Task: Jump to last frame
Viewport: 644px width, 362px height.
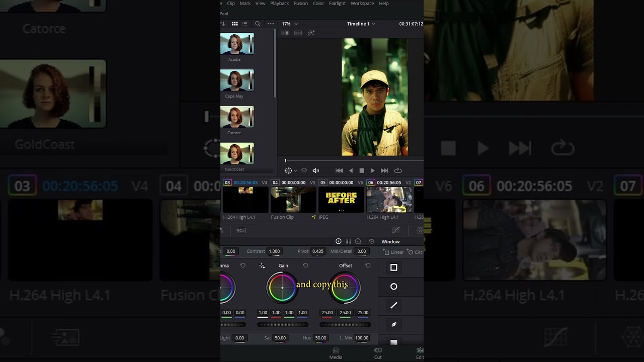Action: pos(384,170)
